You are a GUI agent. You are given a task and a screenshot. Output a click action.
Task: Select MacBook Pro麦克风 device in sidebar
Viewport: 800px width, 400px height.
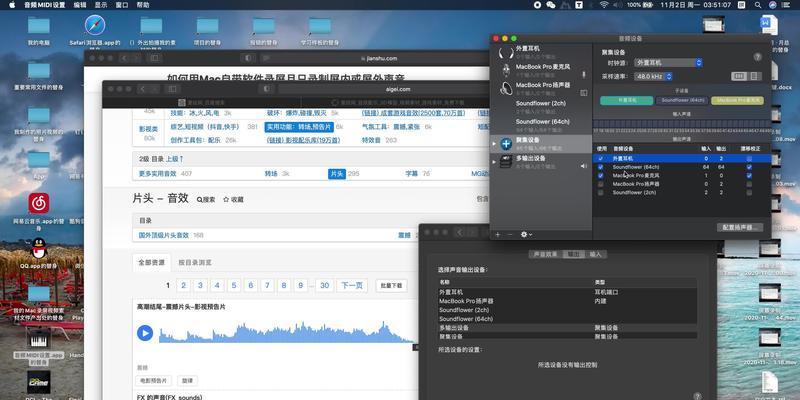pyautogui.click(x=541, y=70)
